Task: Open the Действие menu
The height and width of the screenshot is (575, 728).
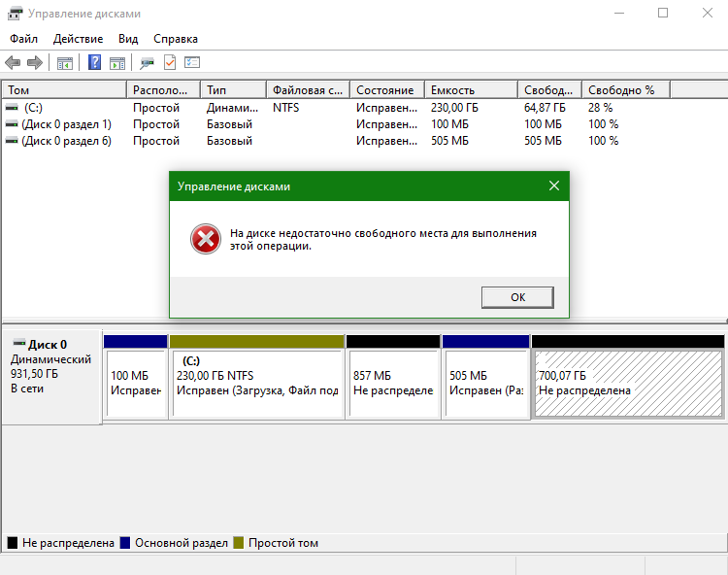Action: pyautogui.click(x=79, y=39)
